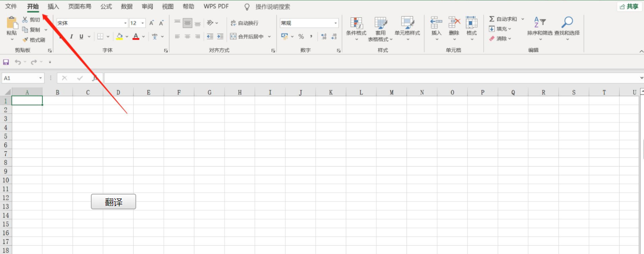Click the increase font size icon
The width and height of the screenshot is (644, 254).
coord(152,23)
